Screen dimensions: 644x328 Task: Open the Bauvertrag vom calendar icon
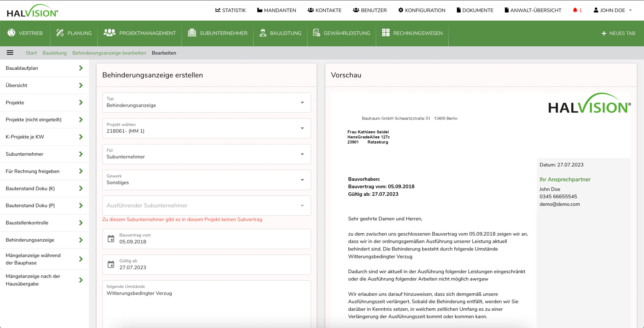tap(111, 239)
